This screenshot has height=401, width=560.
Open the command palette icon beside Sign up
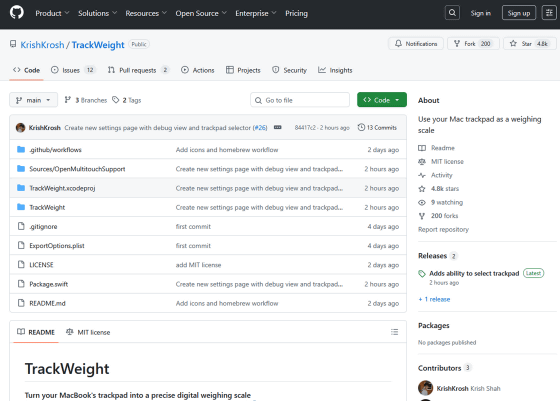tap(549, 13)
